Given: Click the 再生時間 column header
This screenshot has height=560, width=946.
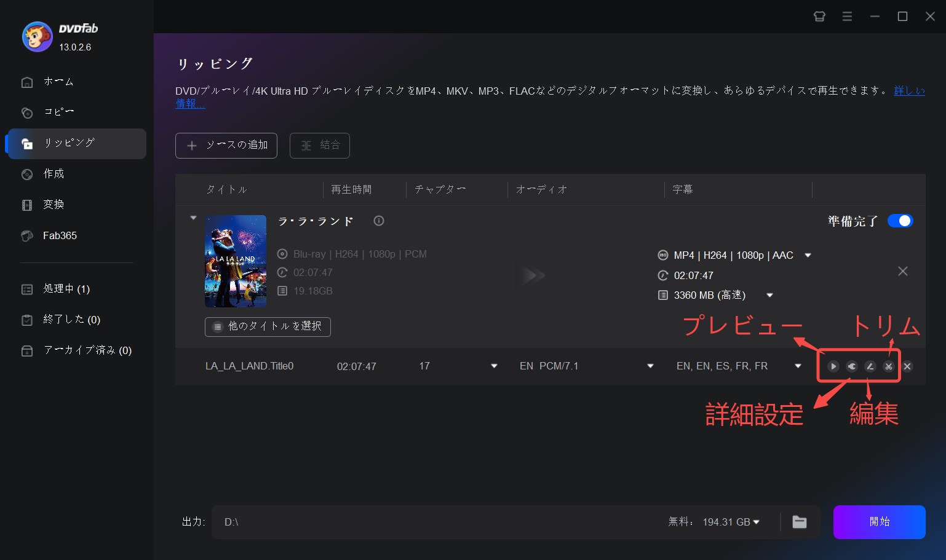Looking at the screenshot, I should (351, 189).
